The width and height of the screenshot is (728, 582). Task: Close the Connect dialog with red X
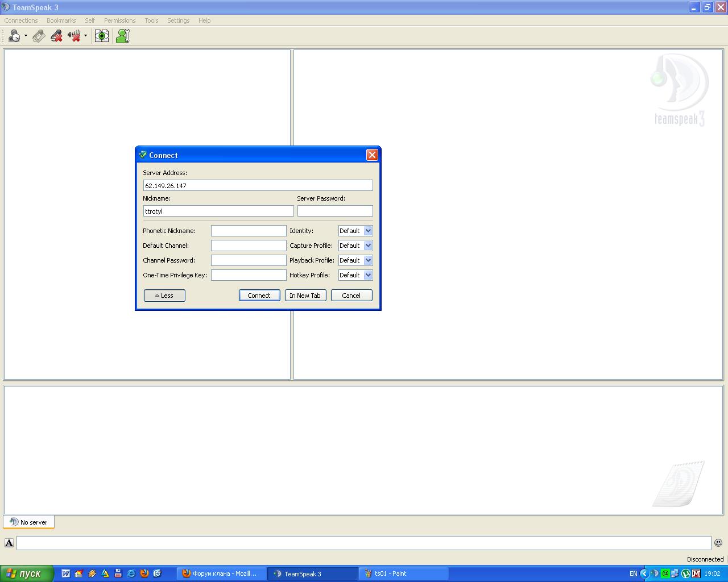pyautogui.click(x=372, y=155)
